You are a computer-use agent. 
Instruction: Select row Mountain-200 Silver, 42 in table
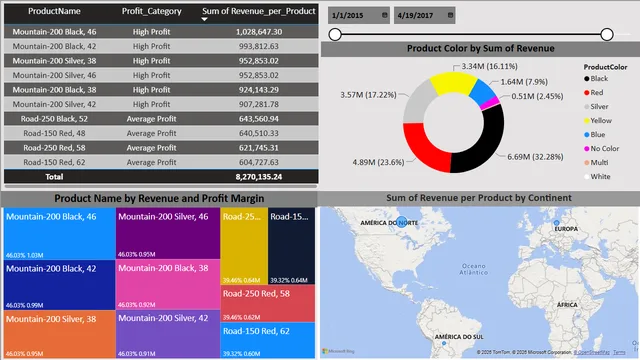pos(161,104)
